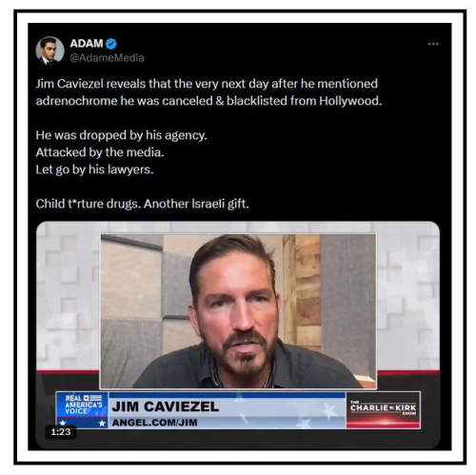Click the sentence ending 'Another Israeli gift.'

(x=196, y=204)
